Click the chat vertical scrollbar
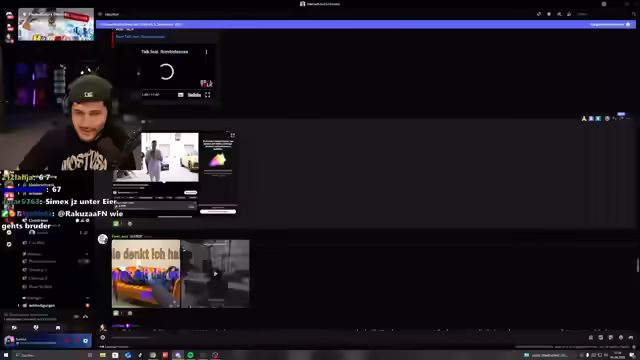640x360 pixels. pos(638,264)
